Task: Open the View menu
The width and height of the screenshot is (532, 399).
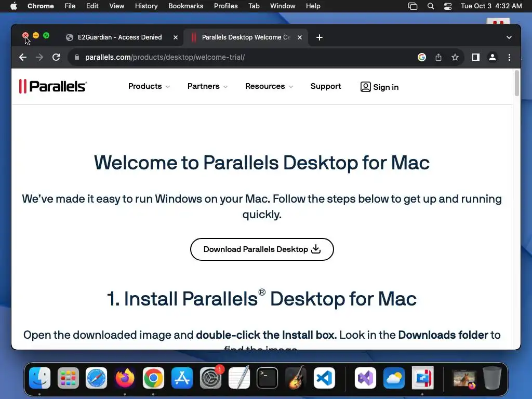Action: pos(116,6)
